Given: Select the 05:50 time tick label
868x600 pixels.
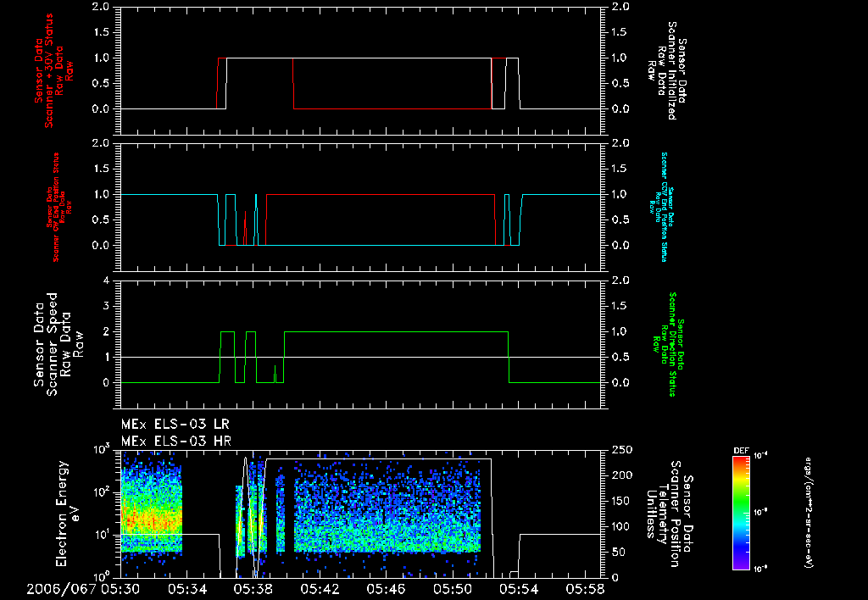Looking at the screenshot, I should click(453, 590).
